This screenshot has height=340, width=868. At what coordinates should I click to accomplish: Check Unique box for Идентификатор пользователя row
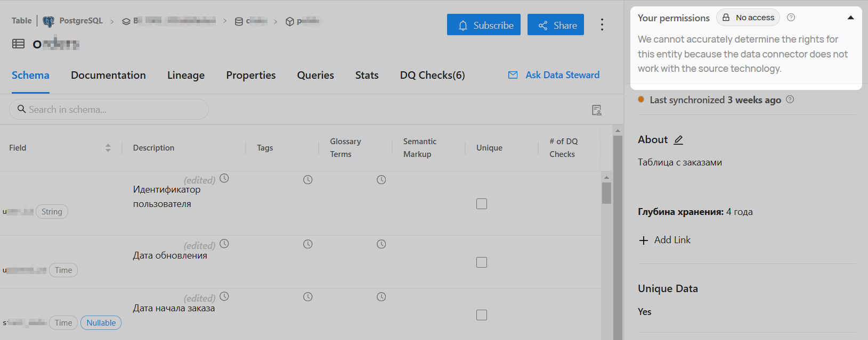point(482,204)
